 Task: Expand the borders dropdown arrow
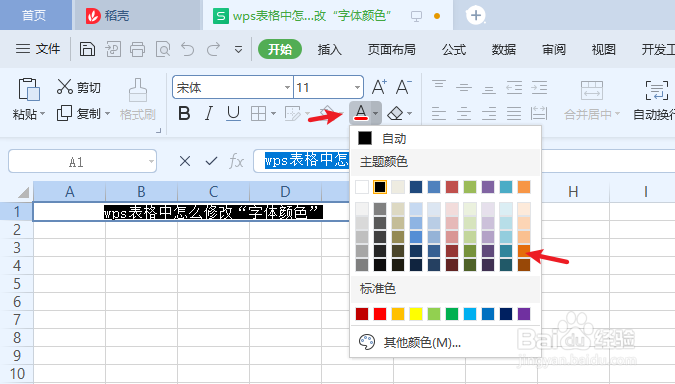click(x=273, y=114)
